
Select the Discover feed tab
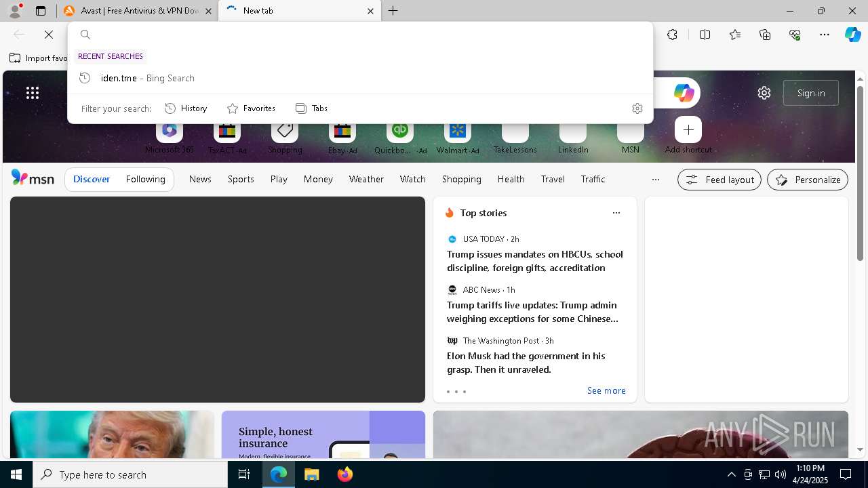pyautogui.click(x=92, y=180)
